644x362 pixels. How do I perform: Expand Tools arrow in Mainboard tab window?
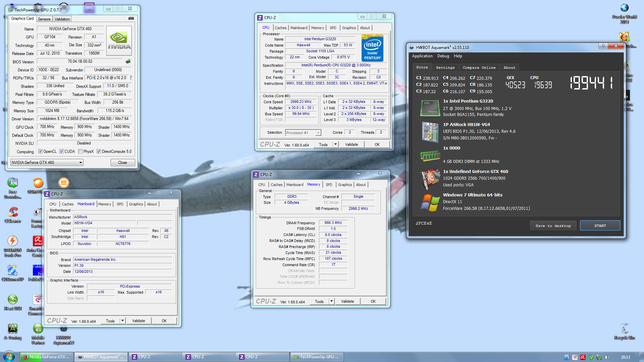122,321
